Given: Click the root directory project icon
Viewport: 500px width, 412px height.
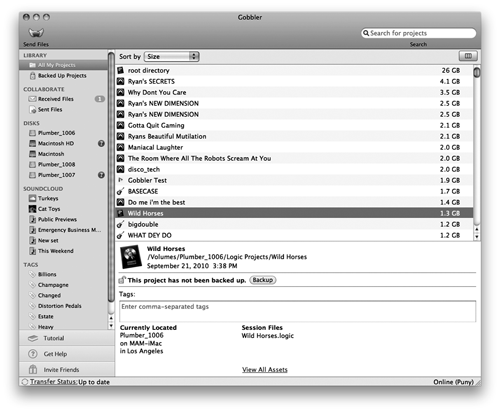Looking at the screenshot, I should [x=121, y=70].
